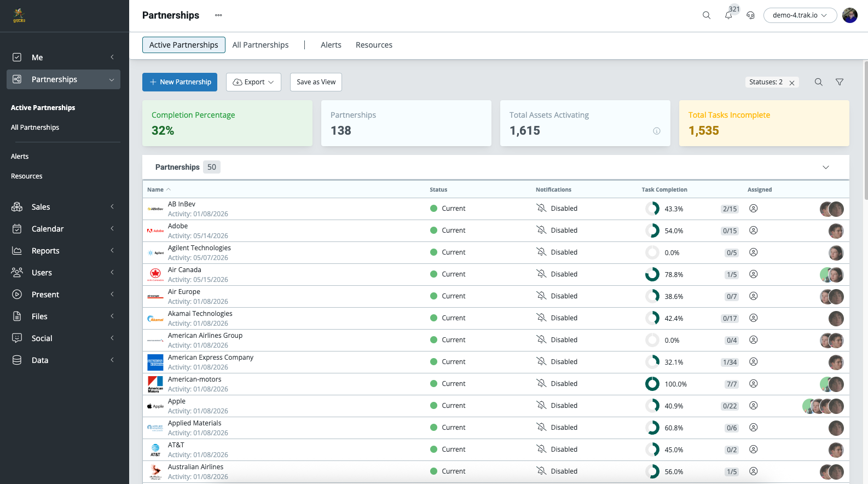Click the Save as View button
Screen dimensions: 868x484
[316, 82]
